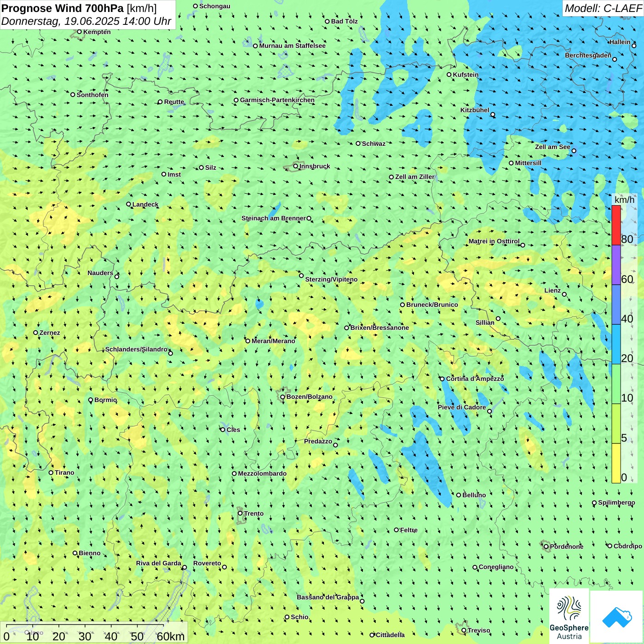Click the Bormio label

(106, 400)
